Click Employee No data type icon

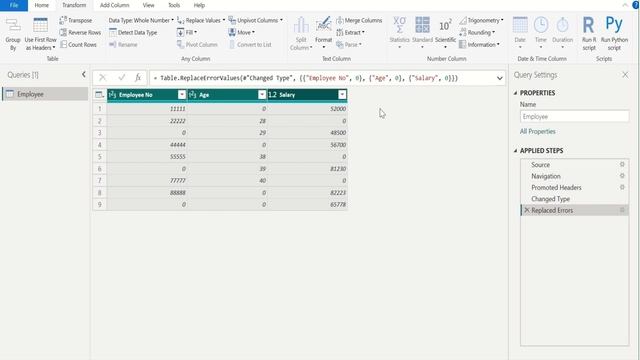[113, 95]
